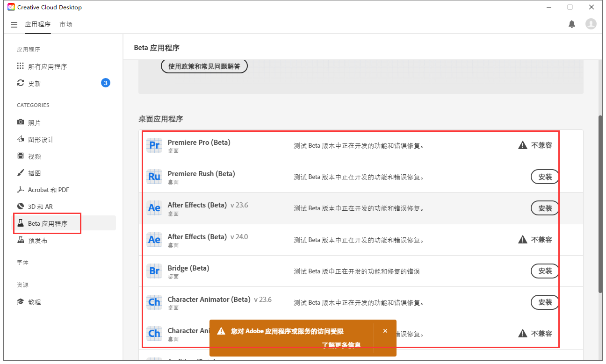
Task: Open the hamburger menu icon
Action: coord(14,24)
